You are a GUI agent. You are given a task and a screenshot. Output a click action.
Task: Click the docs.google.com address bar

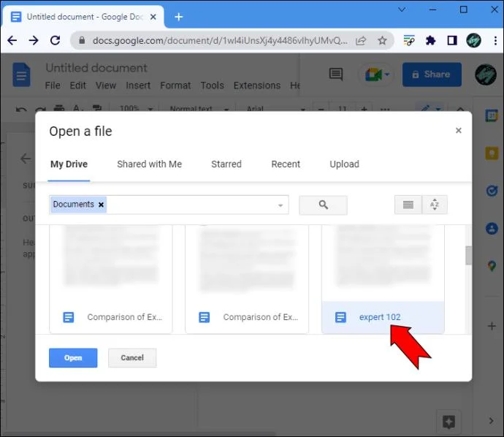(220, 40)
